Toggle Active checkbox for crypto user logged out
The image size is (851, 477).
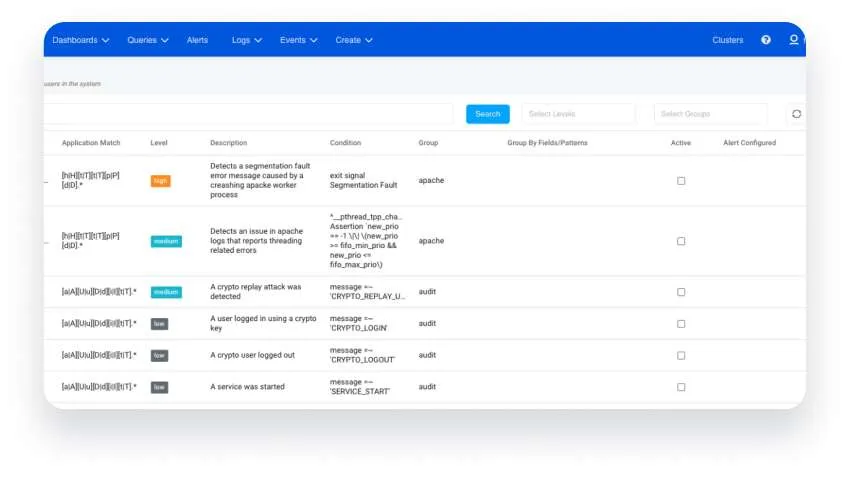coord(681,355)
